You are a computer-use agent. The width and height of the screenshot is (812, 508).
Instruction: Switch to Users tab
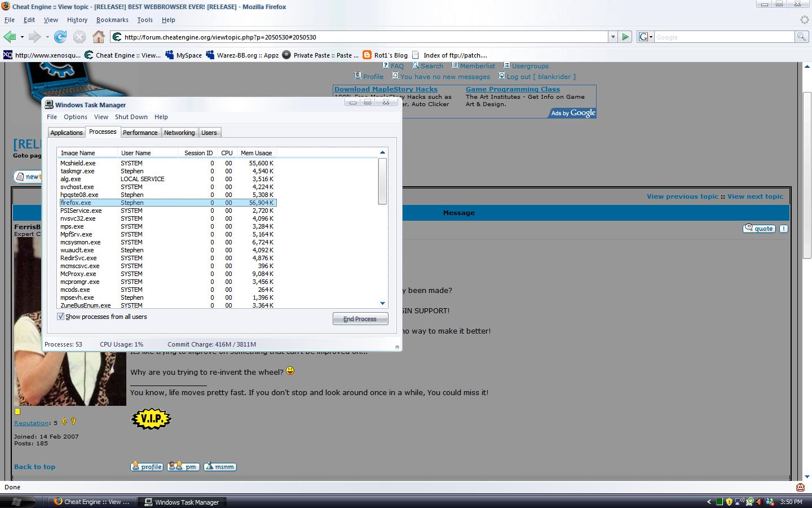pos(209,133)
